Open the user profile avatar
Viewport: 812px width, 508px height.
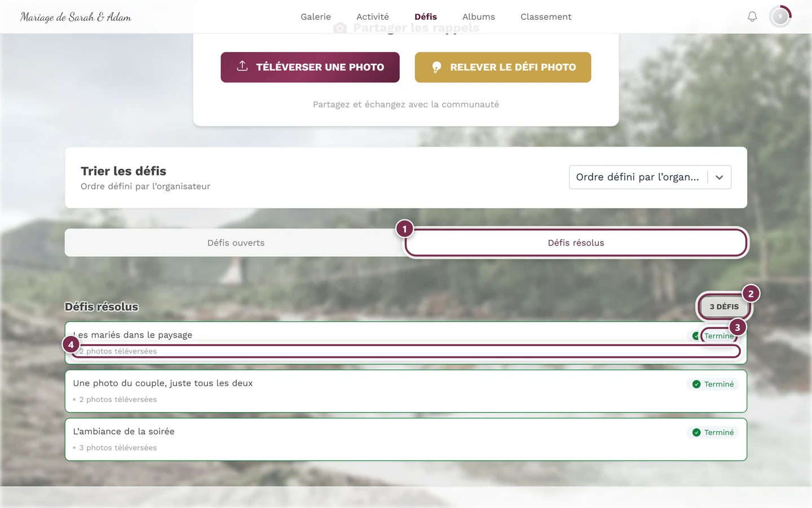[780, 17]
